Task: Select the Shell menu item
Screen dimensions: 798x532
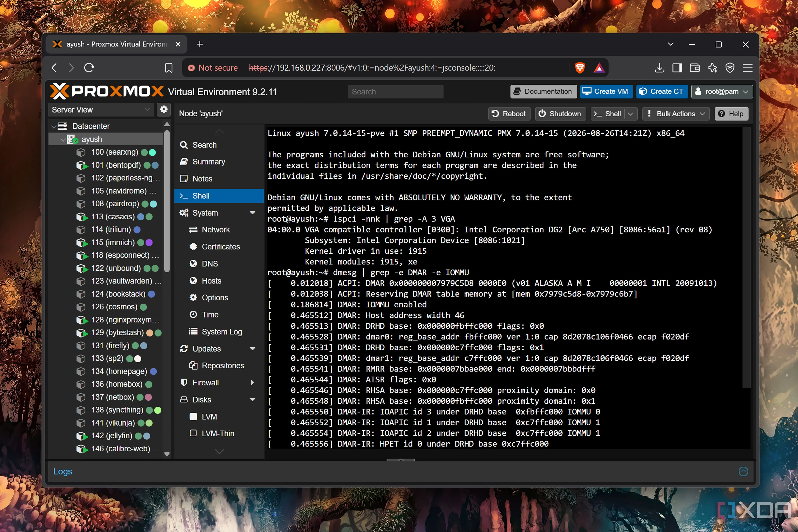Action: tap(219, 196)
